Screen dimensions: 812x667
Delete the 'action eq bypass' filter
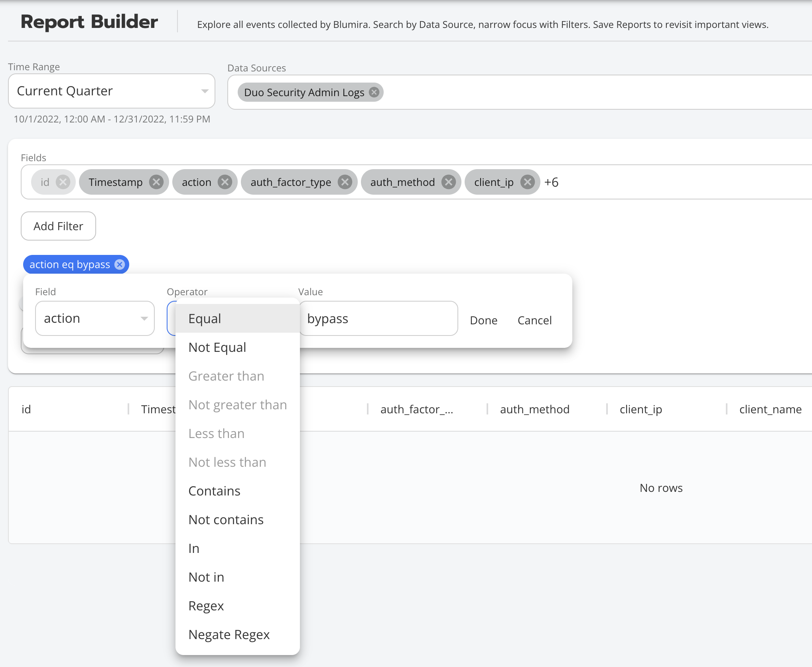[x=120, y=264]
